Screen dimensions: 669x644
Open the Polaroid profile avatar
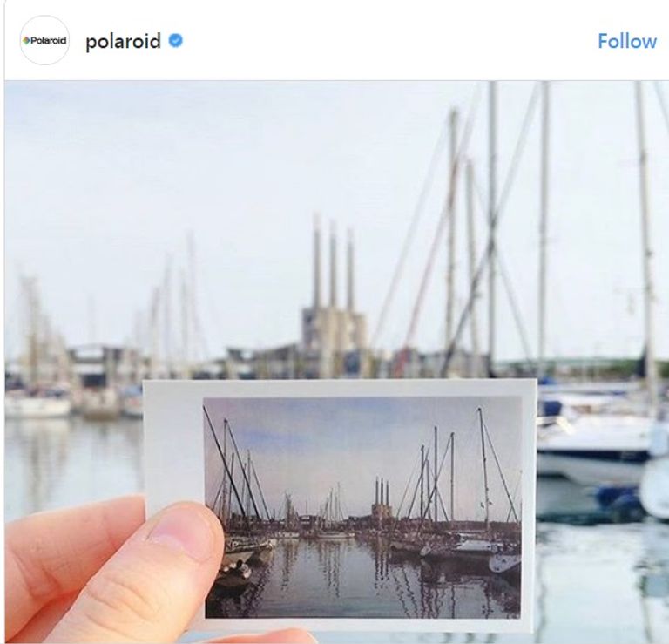(x=44, y=41)
